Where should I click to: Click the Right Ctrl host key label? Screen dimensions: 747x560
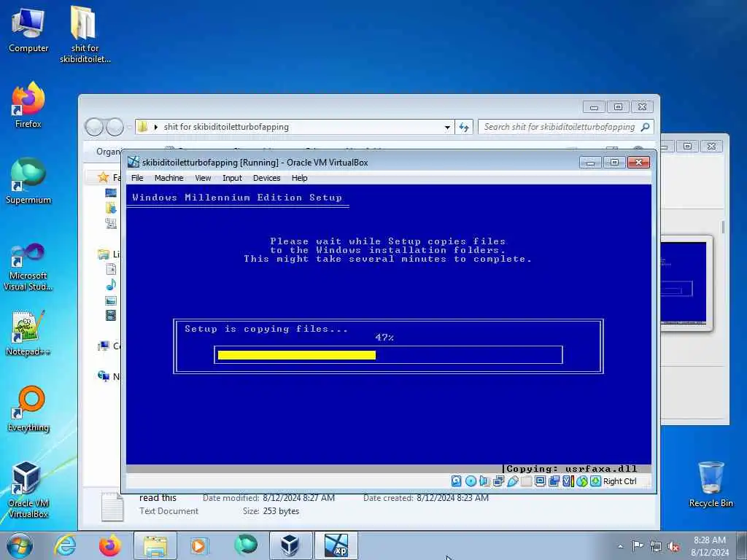pos(620,481)
